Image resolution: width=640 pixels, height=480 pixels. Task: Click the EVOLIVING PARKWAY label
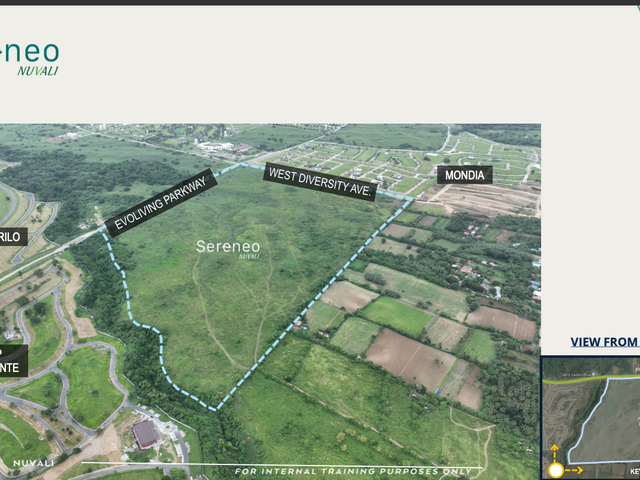(161, 203)
